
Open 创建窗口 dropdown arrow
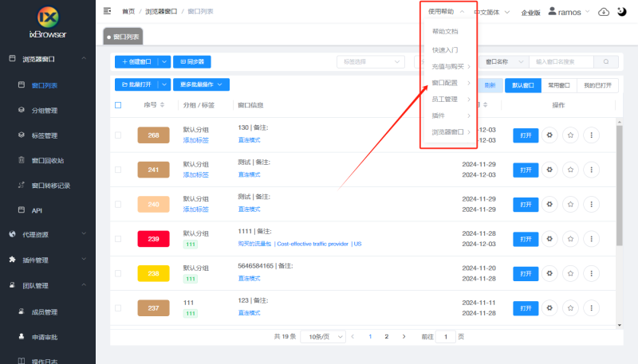pos(164,62)
